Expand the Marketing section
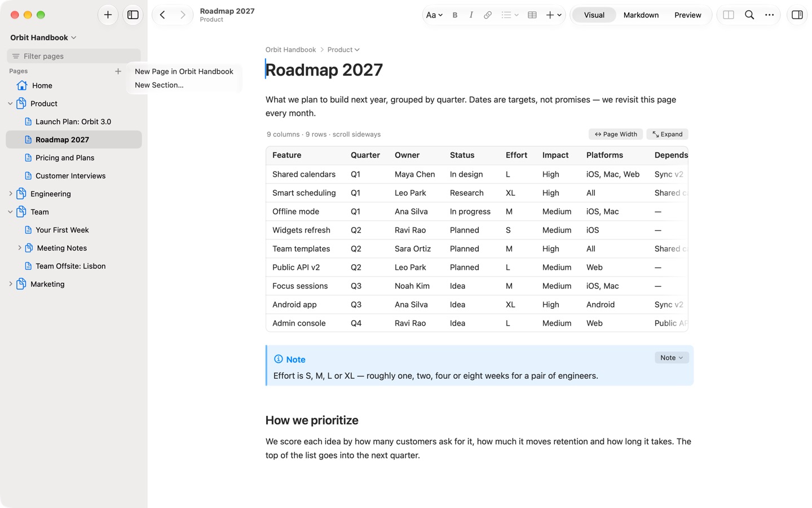The height and width of the screenshot is (508, 812). (10, 284)
